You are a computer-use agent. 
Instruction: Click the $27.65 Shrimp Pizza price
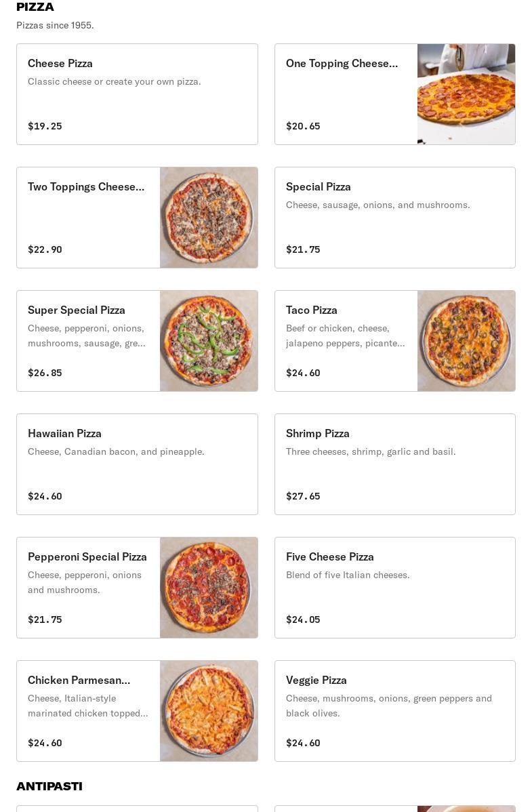303,496
